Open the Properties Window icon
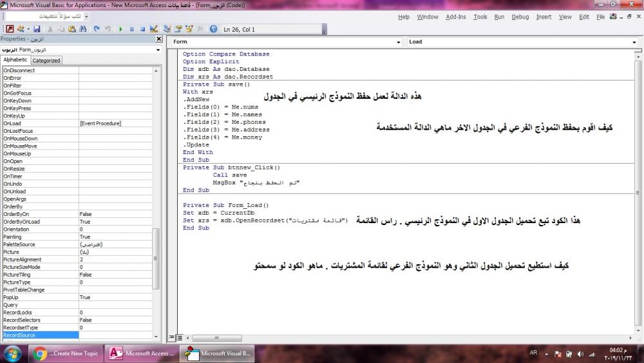 pos(178,29)
